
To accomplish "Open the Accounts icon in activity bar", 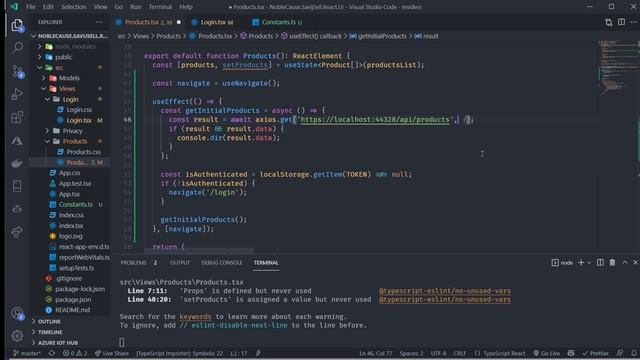I will tap(17, 313).
